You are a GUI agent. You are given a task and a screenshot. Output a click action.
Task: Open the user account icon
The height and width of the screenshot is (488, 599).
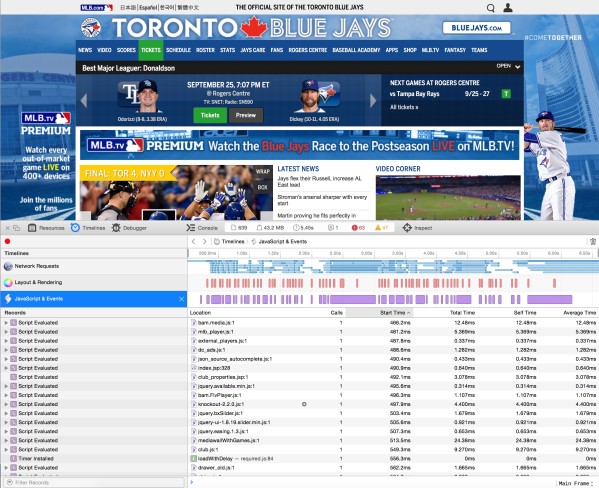click(508, 8)
